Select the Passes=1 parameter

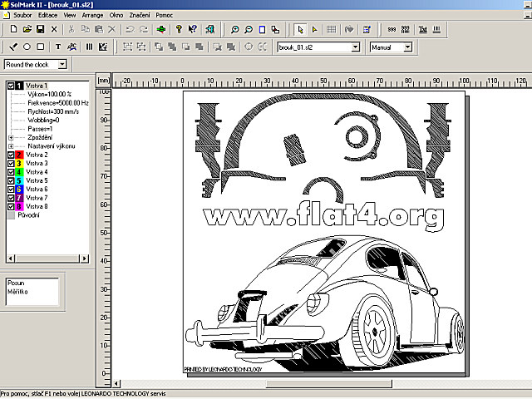tap(40, 129)
